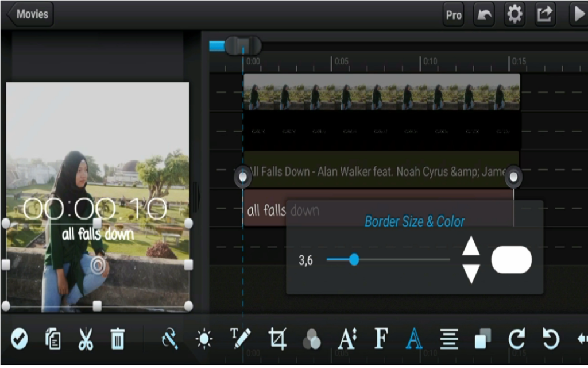
Task: Go back to Movies
Action: (31, 14)
